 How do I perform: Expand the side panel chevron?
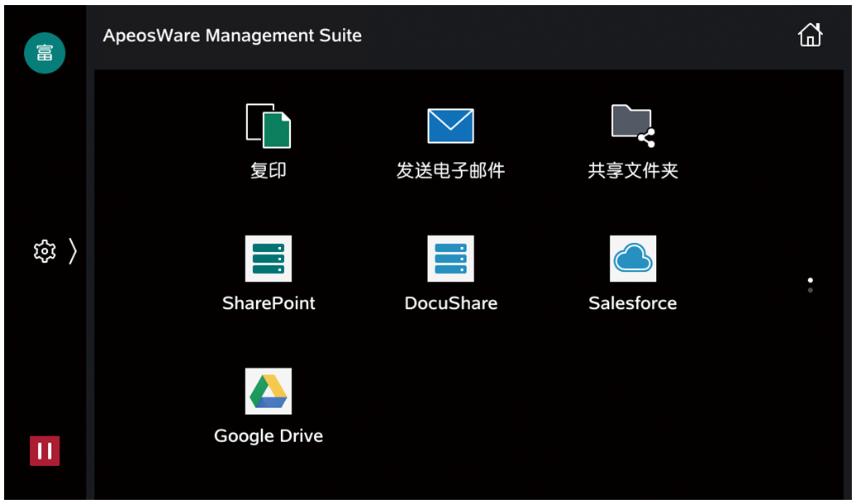pyautogui.click(x=73, y=251)
